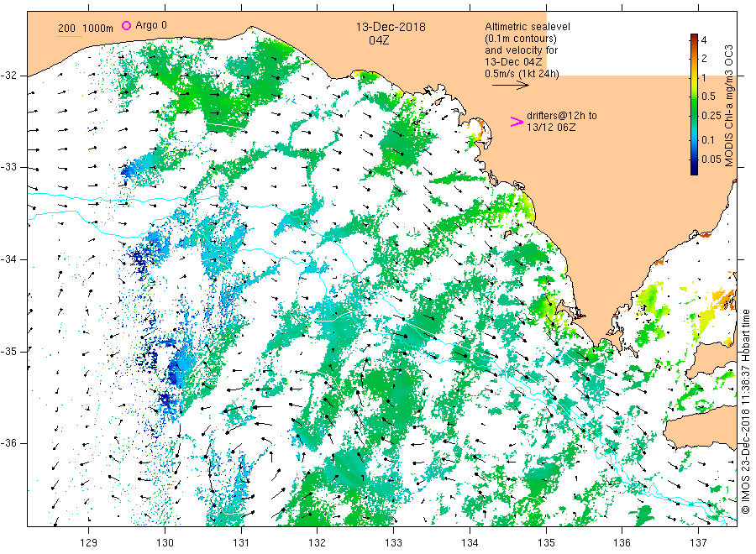Click the '0.5m/s (1kt 24h)' velocity label
The width and height of the screenshot is (756, 554).
522,74
